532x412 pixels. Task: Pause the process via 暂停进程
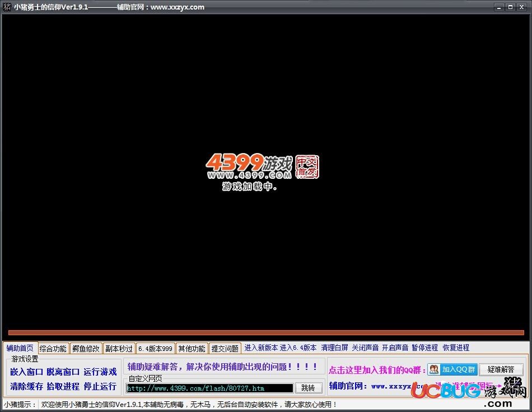click(425, 348)
